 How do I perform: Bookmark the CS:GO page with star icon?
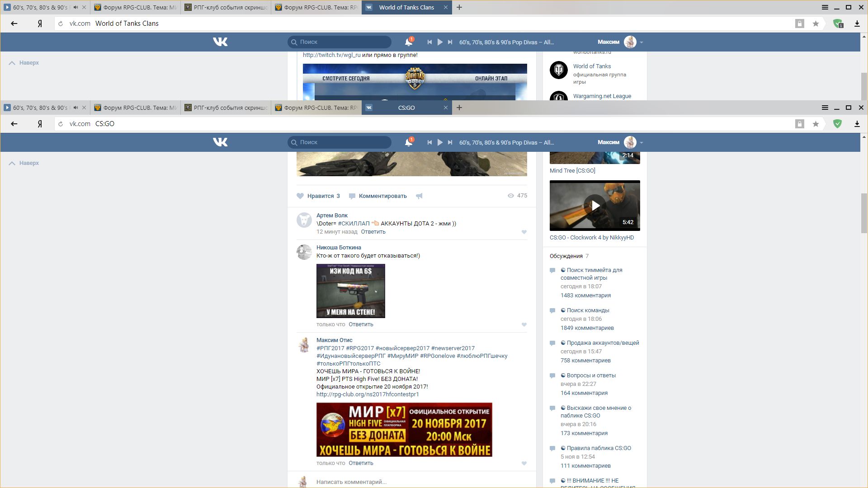[x=816, y=124]
